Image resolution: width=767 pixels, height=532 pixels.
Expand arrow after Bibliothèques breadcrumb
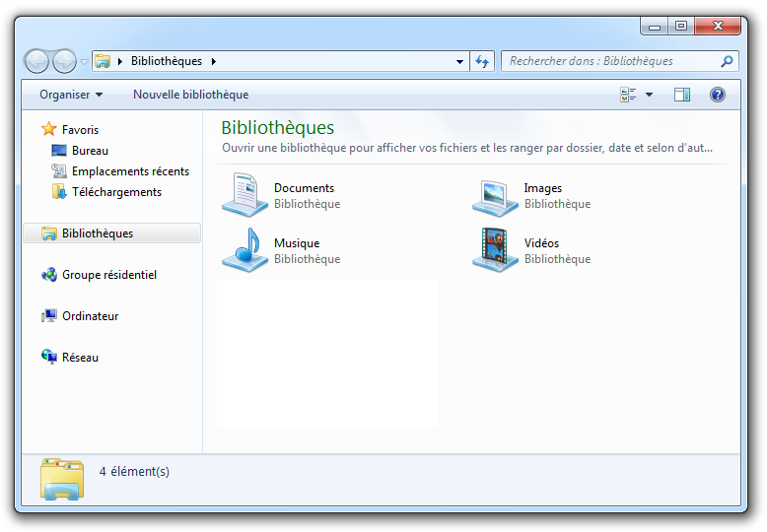tap(214, 62)
